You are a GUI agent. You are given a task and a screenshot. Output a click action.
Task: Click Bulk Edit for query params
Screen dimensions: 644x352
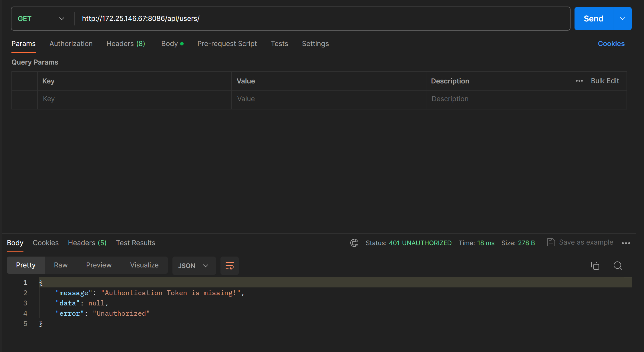click(x=605, y=81)
